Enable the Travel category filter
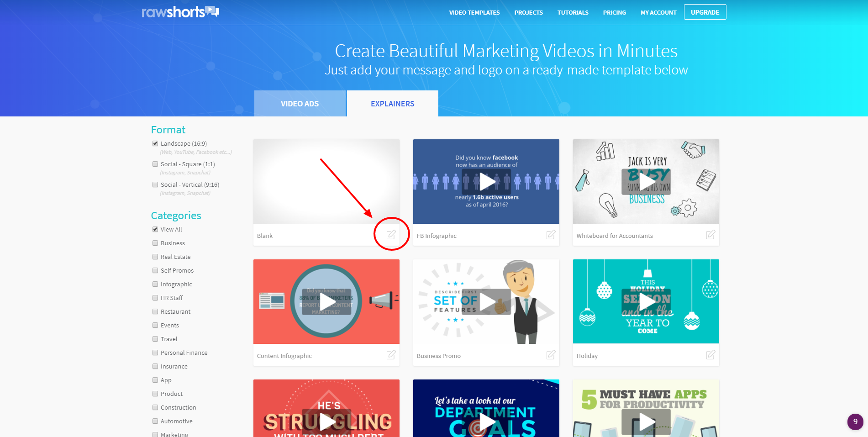 click(x=155, y=339)
